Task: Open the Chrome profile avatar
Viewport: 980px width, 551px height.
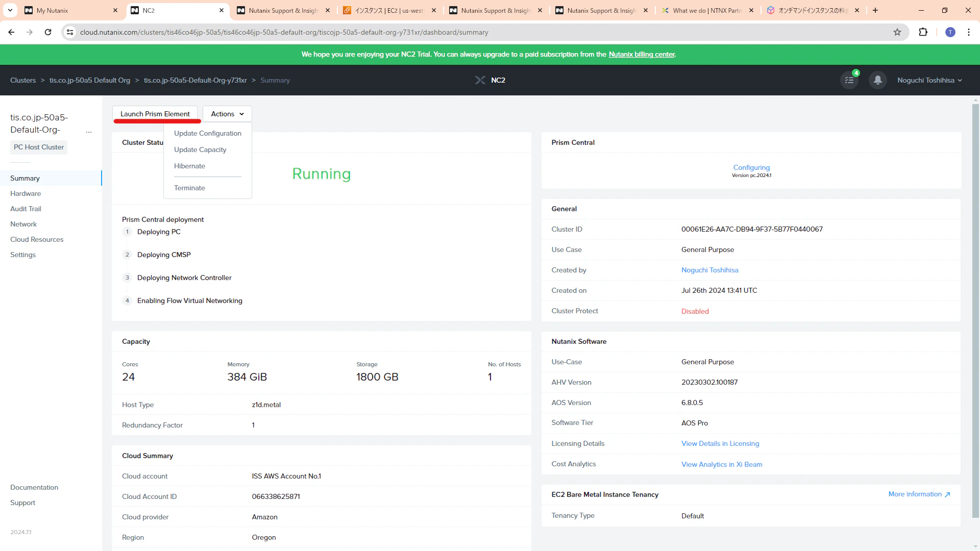Action: click(x=950, y=32)
